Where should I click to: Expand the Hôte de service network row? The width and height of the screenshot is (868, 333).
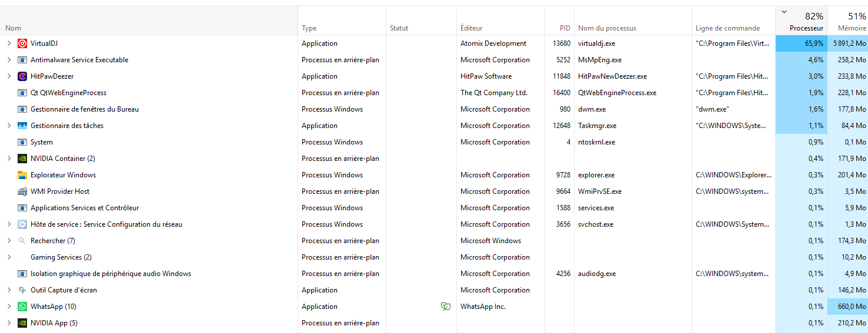[x=9, y=224]
